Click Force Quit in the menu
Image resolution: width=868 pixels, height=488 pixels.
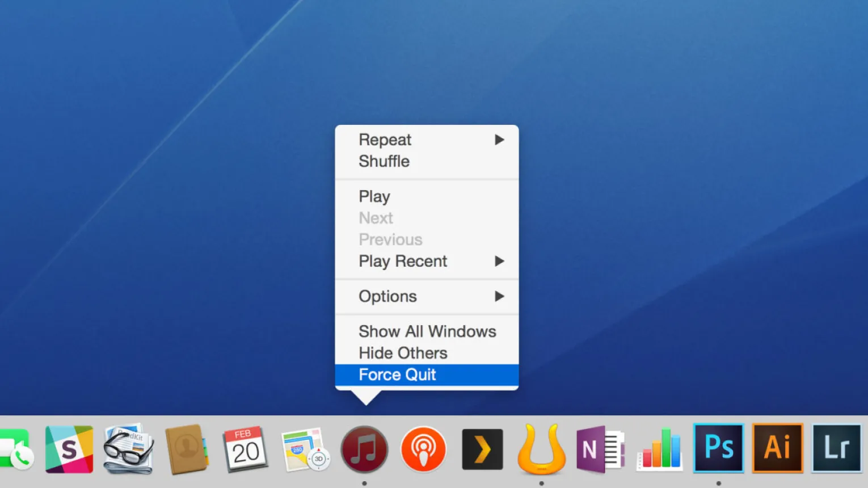(427, 375)
